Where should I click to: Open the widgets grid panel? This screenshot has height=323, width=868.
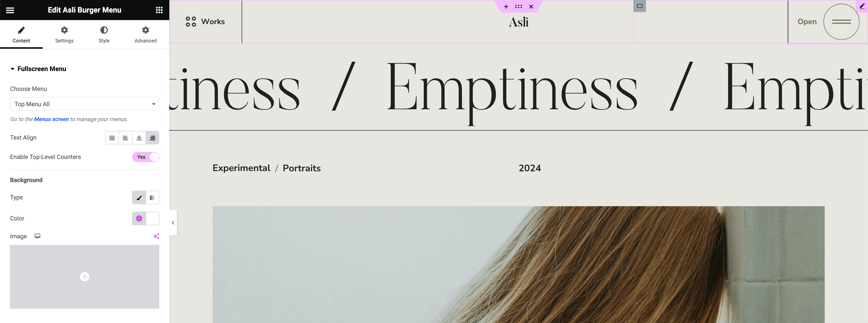pos(159,10)
